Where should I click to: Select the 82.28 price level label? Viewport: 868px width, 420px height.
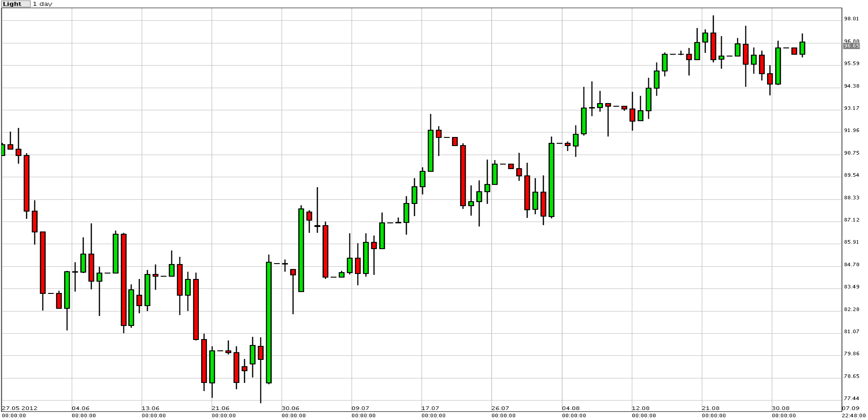coord(851,309)
